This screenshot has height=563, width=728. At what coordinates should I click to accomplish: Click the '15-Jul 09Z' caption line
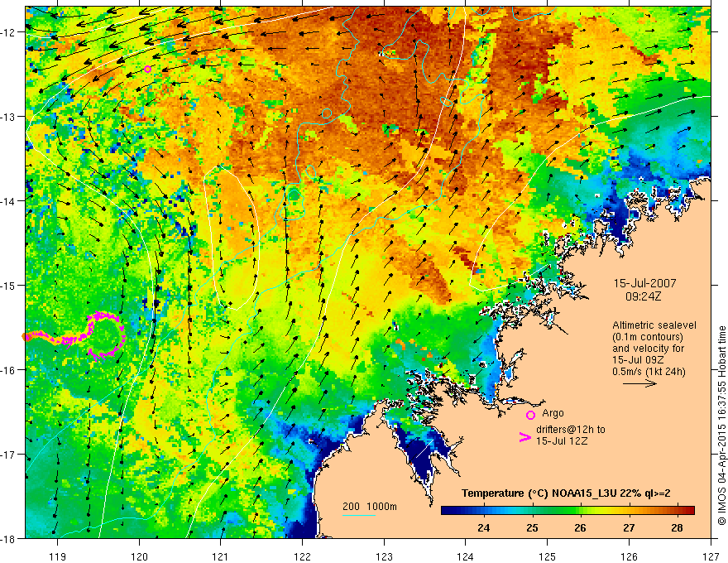(x=637, y=360)
